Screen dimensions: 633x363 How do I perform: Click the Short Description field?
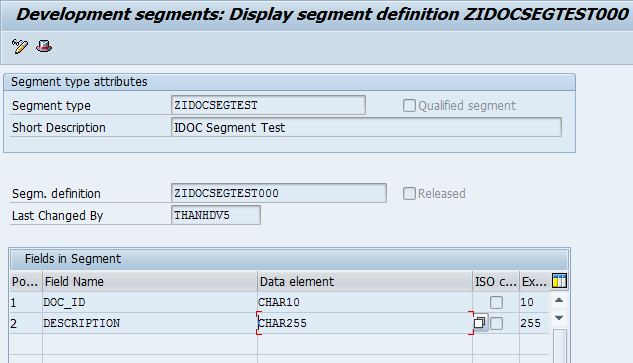coord(366,127)
